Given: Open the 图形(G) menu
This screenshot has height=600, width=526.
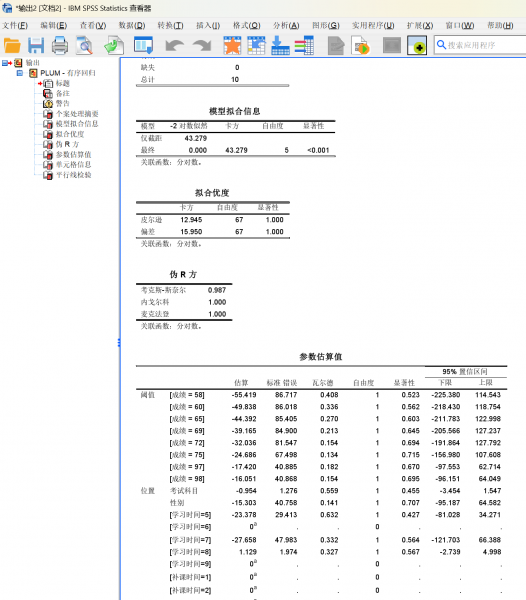Looking at the screenshot, I should click(x=326, y=26).
